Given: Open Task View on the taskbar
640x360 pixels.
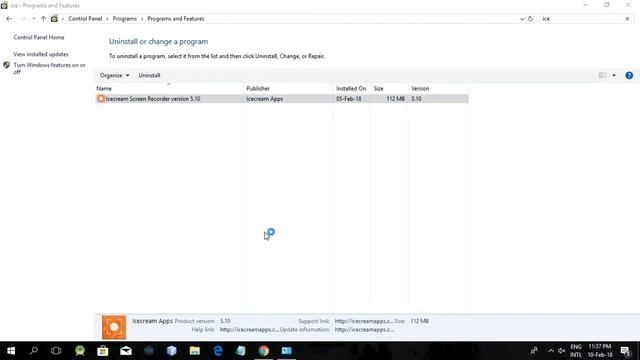Looking at the screenshot, I should [x=56, y=351].
